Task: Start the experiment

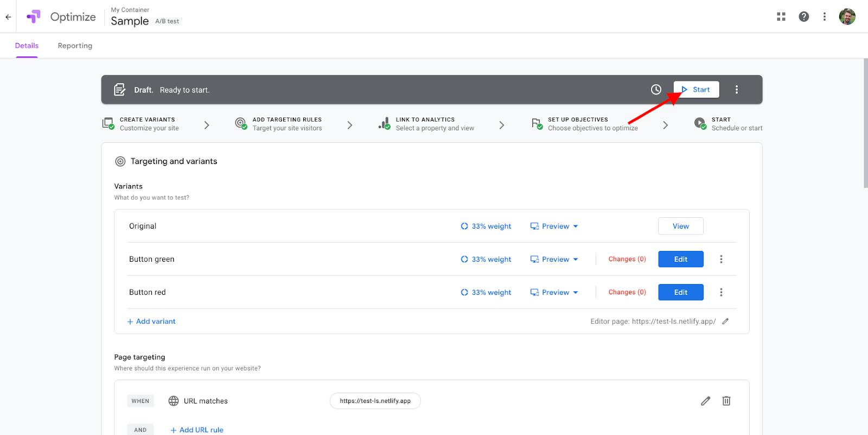Action: [696, 90]
